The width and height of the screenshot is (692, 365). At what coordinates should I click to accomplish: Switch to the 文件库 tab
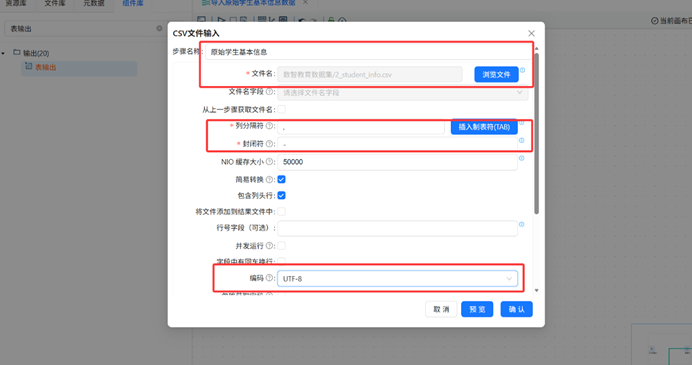pos(55,3)
